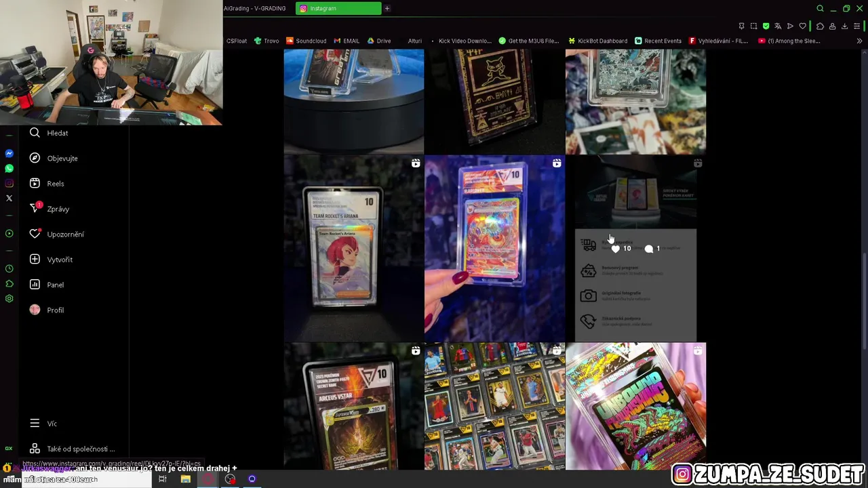Open the Unbound colorful card reel
Viewport: 868px width, 488px height.
(x=636, y=406)
